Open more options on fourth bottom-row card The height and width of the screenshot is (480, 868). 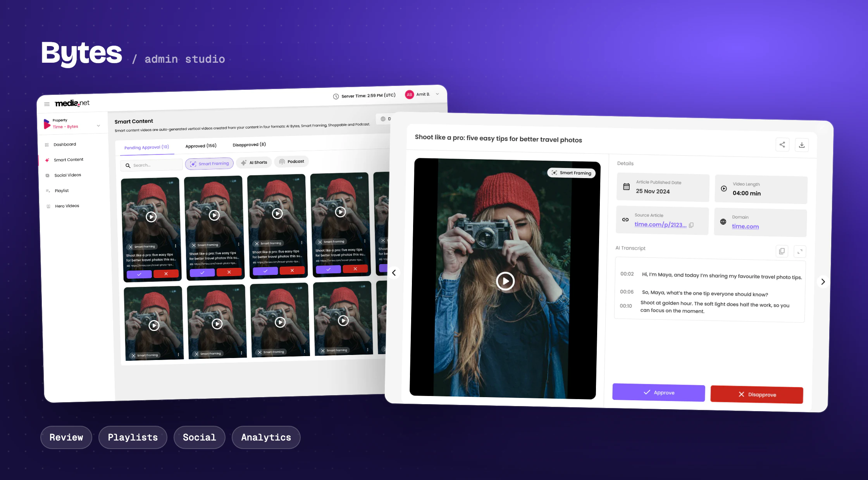[367, 350]
